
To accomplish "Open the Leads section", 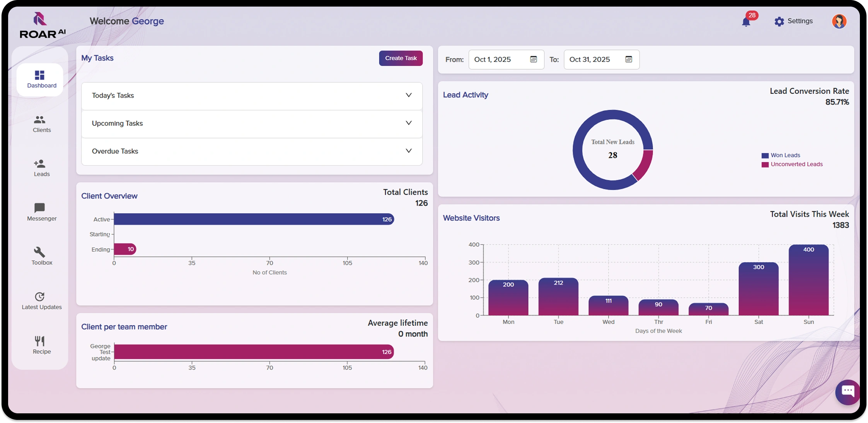I will (x=41, y=167).
